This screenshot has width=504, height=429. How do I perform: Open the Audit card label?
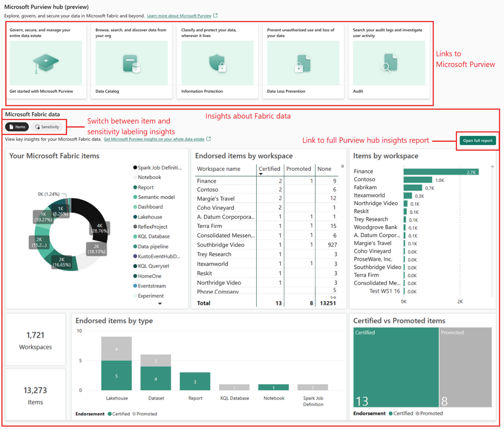pyautogui.click(x=358, y=91)
